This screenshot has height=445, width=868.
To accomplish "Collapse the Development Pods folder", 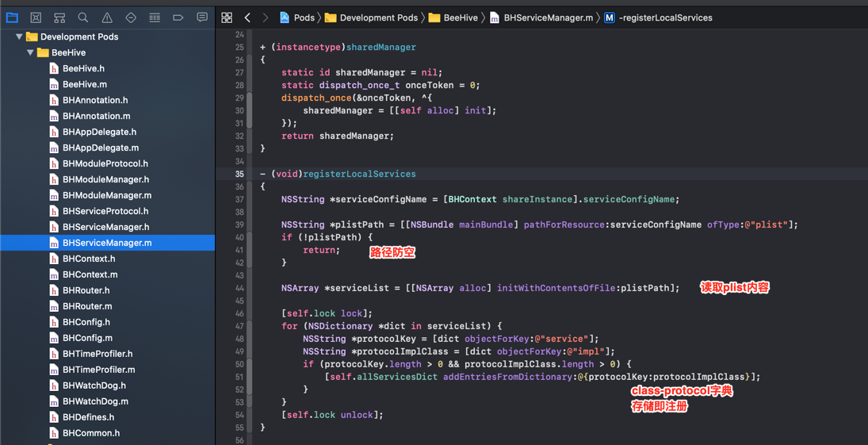I will (19, 36).
